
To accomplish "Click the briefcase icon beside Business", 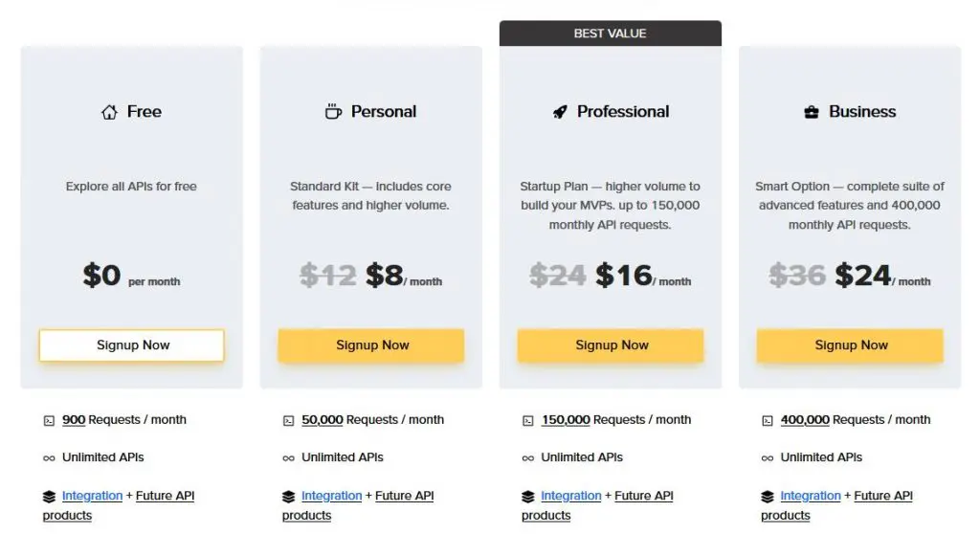I will [x=812, y=112].
